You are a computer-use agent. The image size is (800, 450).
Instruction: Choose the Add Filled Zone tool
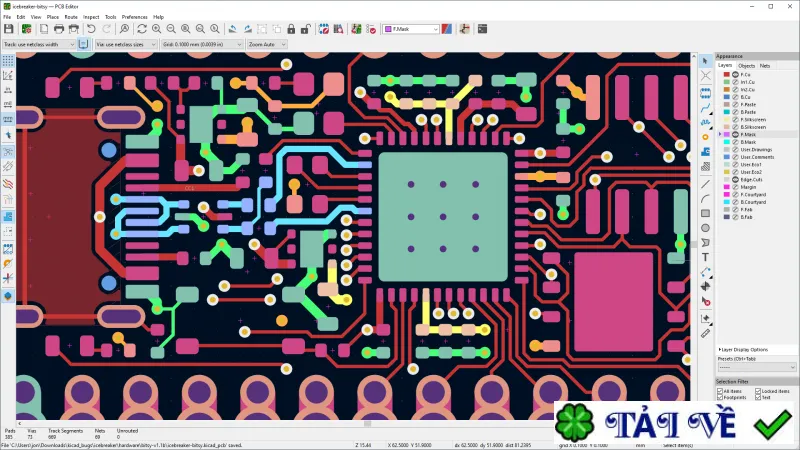click(x=706, y=152)
